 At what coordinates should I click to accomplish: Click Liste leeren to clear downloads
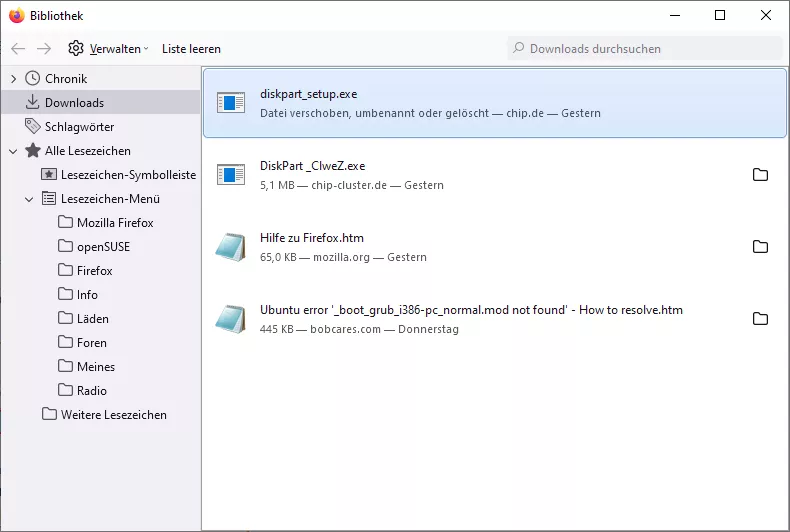(x=191, y=49)
